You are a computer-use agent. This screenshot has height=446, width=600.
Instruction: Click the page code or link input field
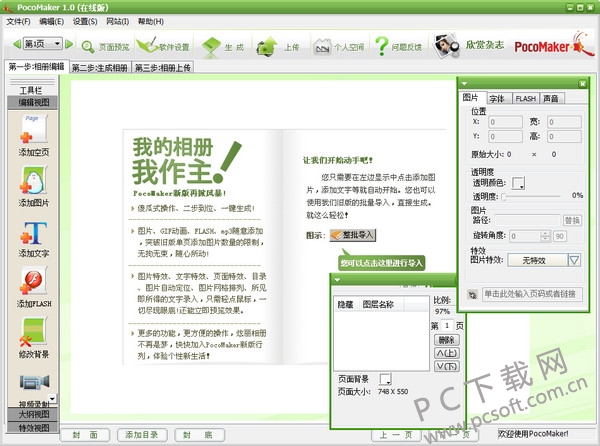point(532,294)
